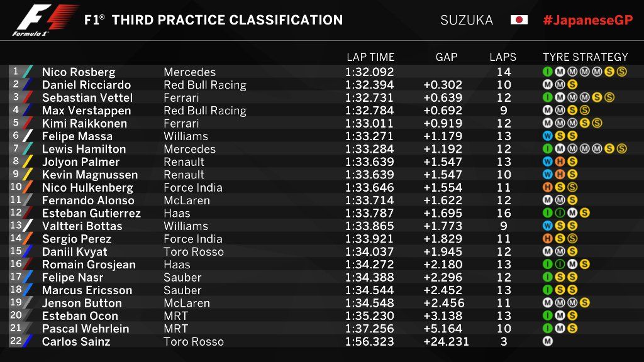
Task: Click the blue wet tyre icon in Massa's row
Action: (547, 136)
